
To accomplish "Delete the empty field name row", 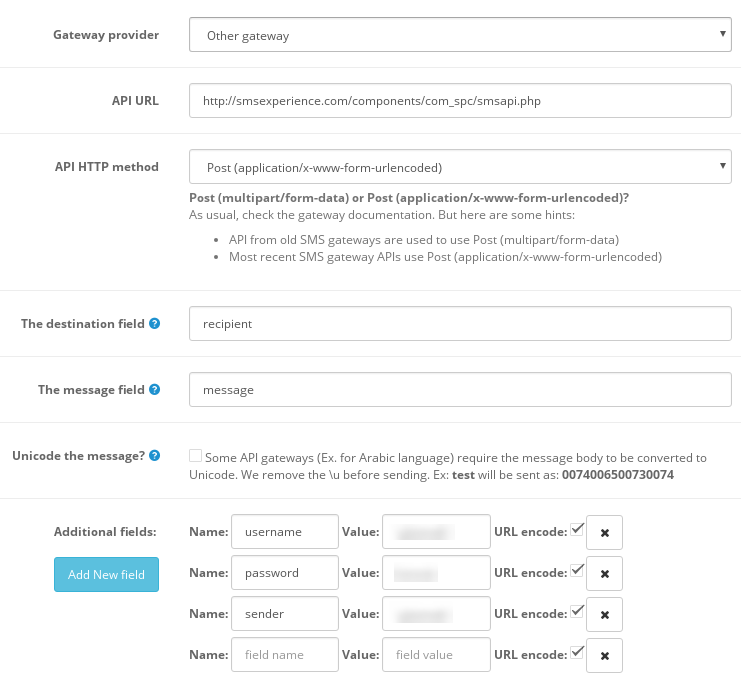I will 604,656.
